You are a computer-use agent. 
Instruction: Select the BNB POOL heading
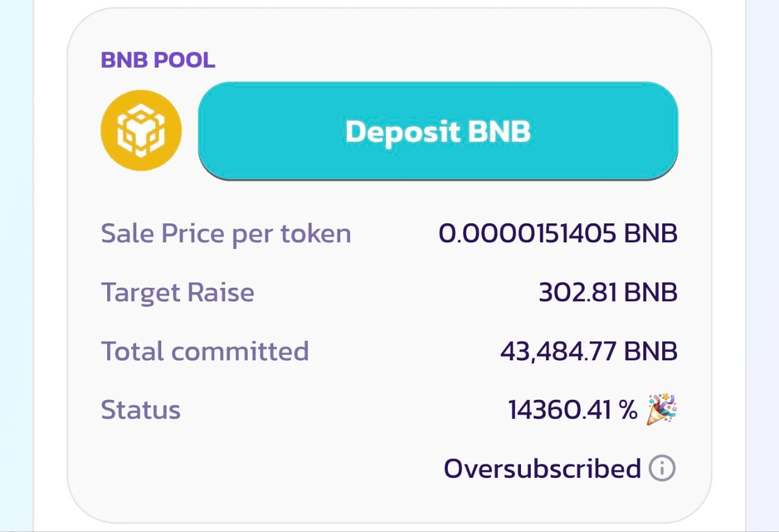coord(158,60)
